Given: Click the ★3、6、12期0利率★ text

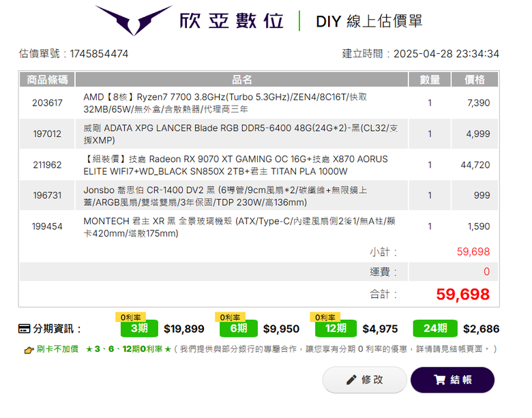Looking at the screenshot, I should [x=128, y=349].
